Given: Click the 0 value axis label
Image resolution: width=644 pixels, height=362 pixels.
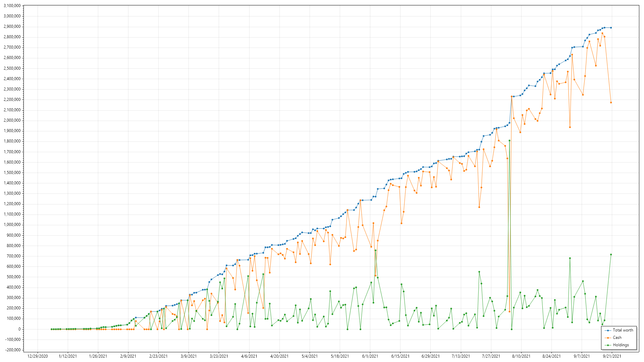Looking at the screenshot, I should coord(19,329).
